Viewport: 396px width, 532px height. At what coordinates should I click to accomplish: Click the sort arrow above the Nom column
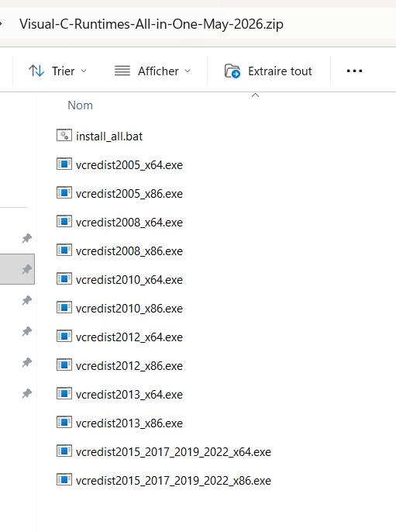click(255, 95)
